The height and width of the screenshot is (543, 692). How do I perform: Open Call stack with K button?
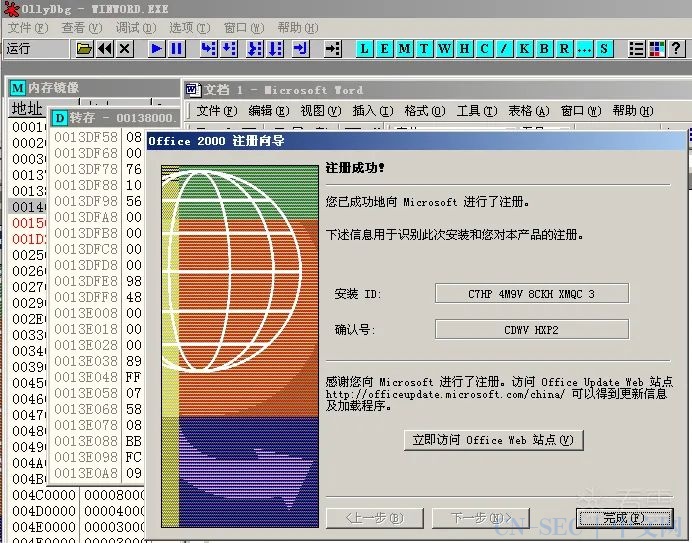(x=524, y=49)
